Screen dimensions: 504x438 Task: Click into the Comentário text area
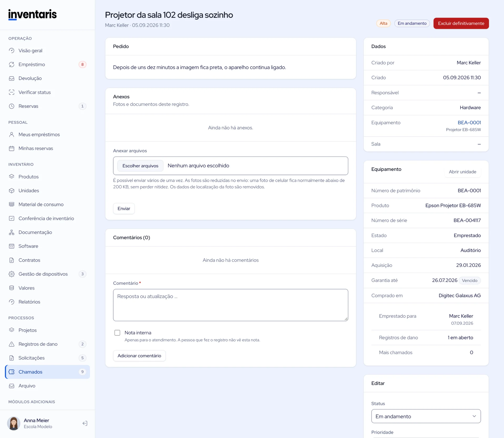click(x=230, y=305)
